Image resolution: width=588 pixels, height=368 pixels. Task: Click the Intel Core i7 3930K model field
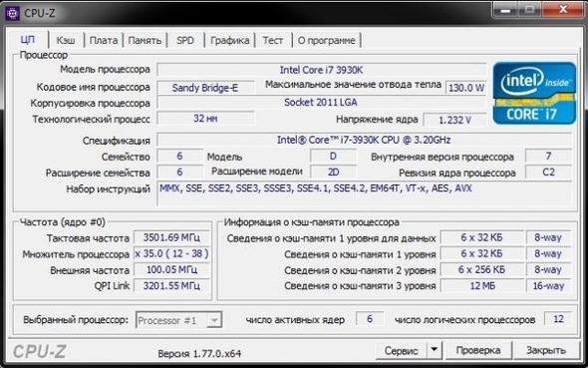pos(321,70)
